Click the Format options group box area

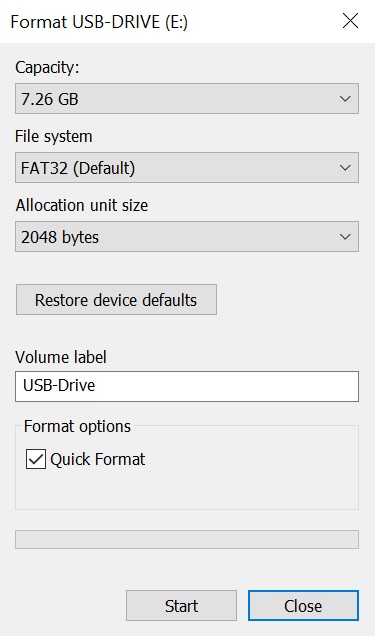187,487
